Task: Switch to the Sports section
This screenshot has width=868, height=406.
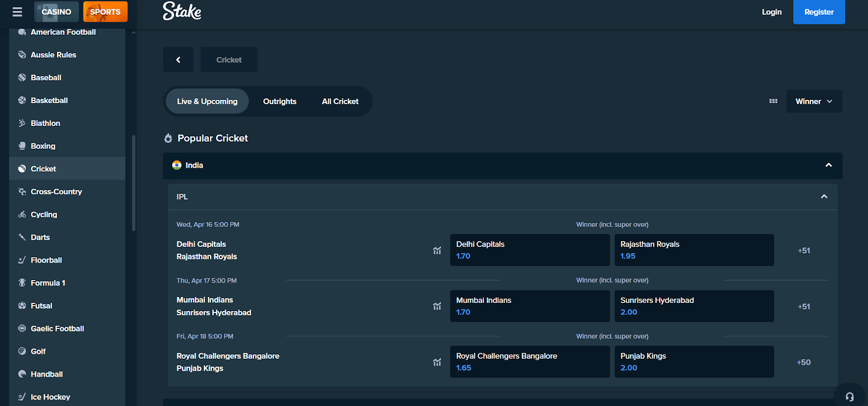Action: pos(105,11)
